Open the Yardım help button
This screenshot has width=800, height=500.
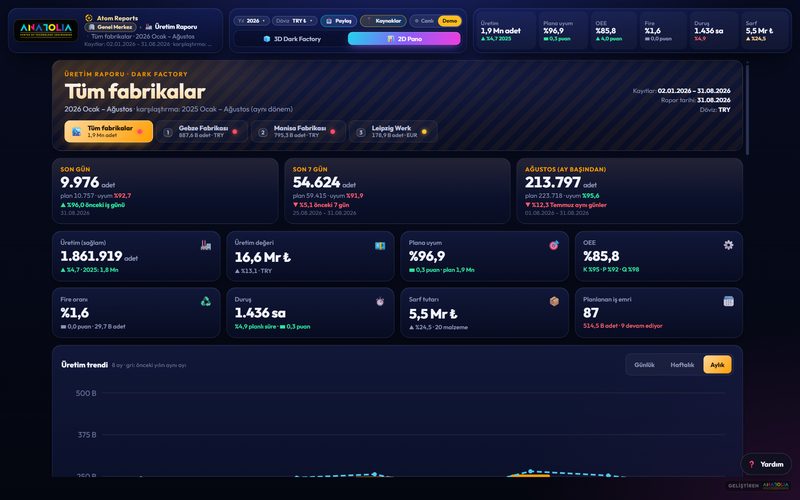pos(766,464)
